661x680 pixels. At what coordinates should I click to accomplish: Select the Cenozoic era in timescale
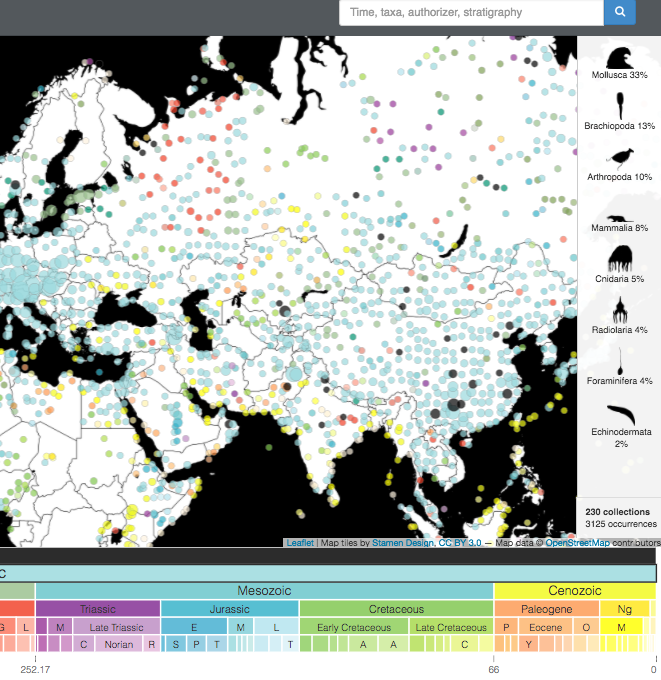pyautogui.click(x=574, y=591)
